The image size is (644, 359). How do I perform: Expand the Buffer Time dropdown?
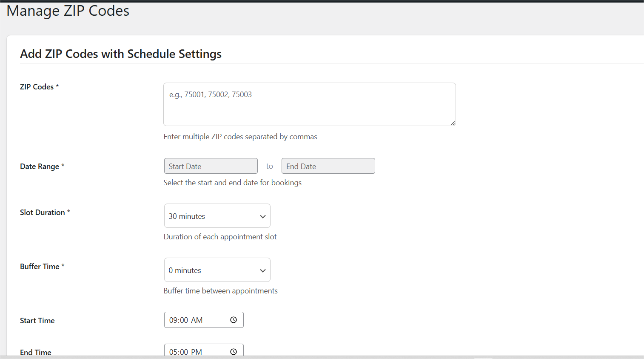pyautogui.click(x=217, y=270)
